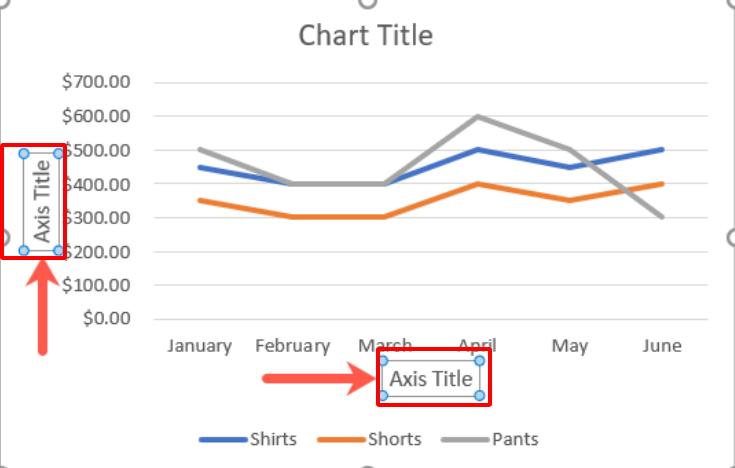This screenshot has height=468, width=735.
Task: Click the May category axis label
Action: [x=570, y=346]
